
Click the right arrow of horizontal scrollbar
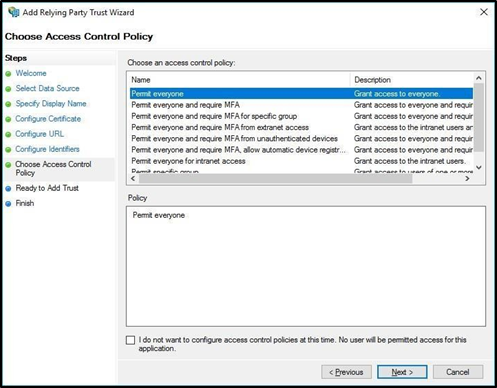click(467, 179)
